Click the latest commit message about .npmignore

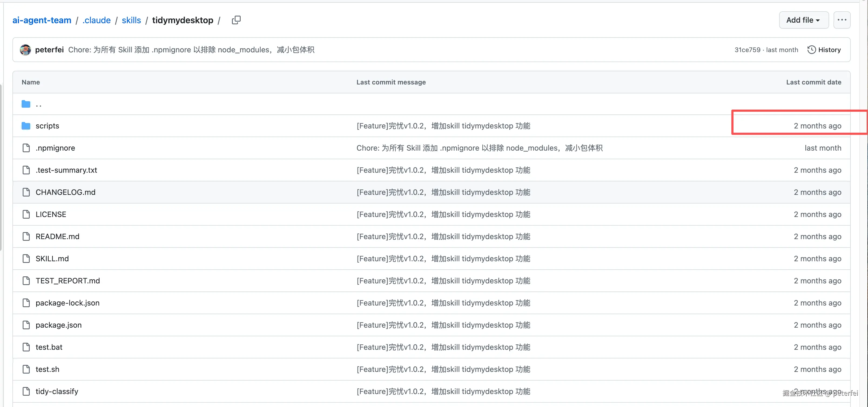click(x=191, y=49)
